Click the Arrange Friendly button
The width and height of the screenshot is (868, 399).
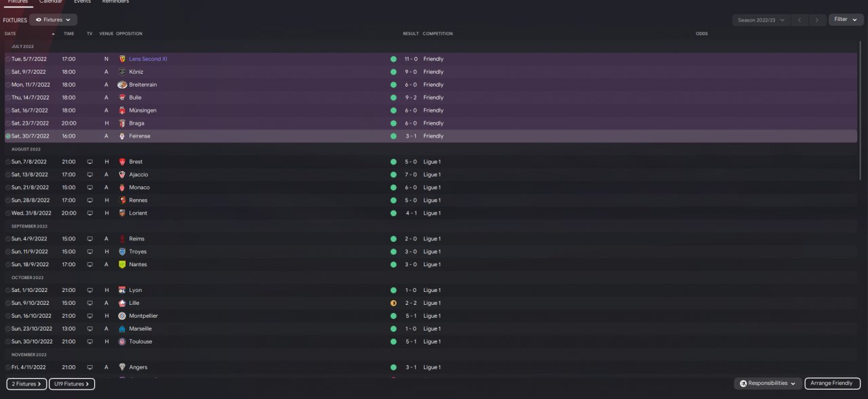pos(832,383)
